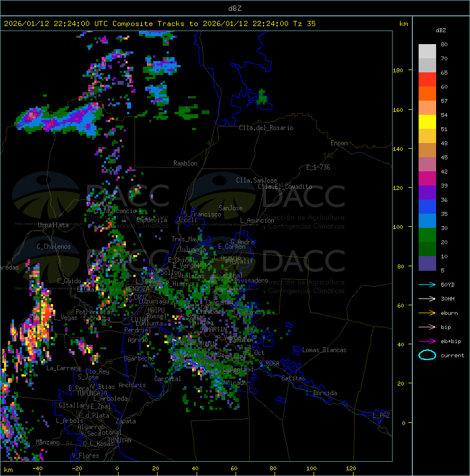Select the green swatch below the 30 label
The width and height of the screenshot is (470, 476).
pyautogui.click(x=427, y=235)
